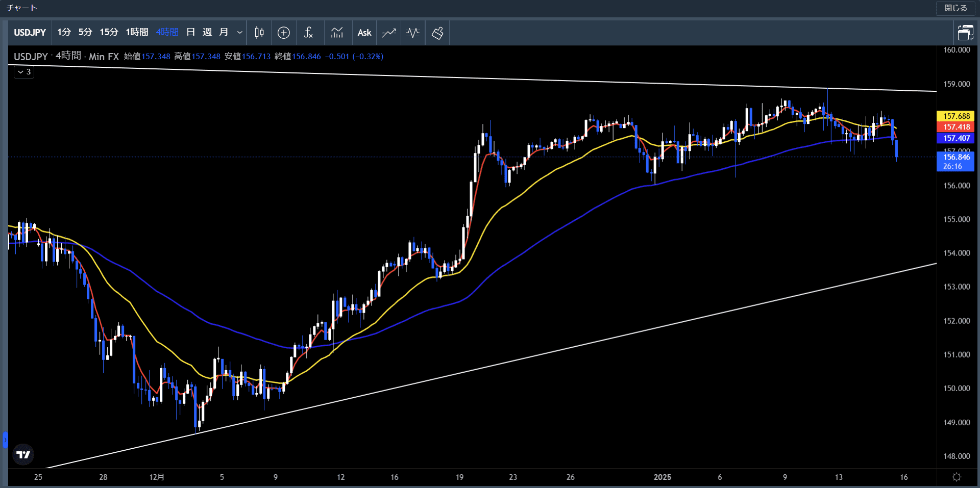Image resolution: width=980 pixels, height=488 pixels.
Task: Click the current price 156.846 label
Action: click(x=956, y=161)
